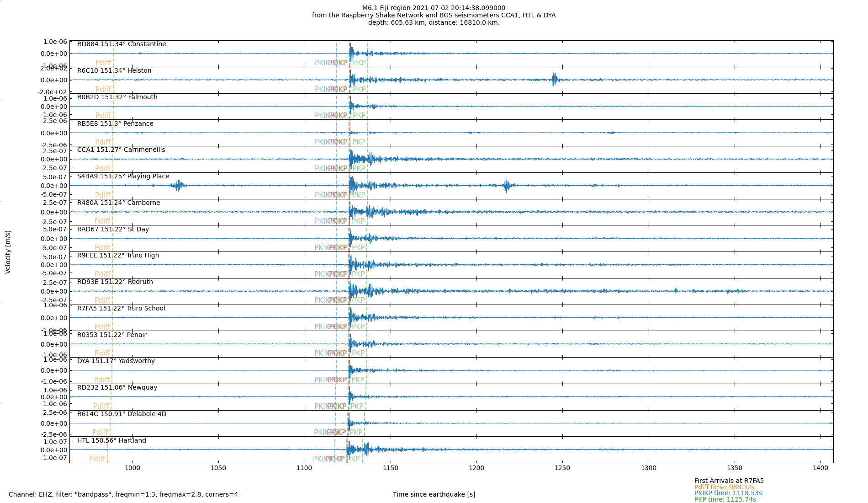Click the "S4BA9 151.25° Playing Place" label
Image resolution: width=868 pixels, height=503 pixels.
click(123, 176)
